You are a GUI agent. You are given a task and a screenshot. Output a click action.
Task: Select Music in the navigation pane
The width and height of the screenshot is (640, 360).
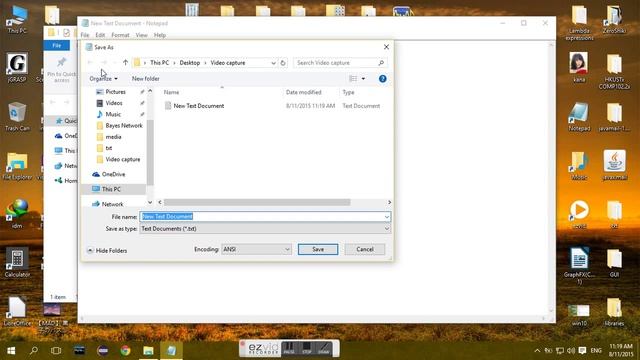point(113,114)
